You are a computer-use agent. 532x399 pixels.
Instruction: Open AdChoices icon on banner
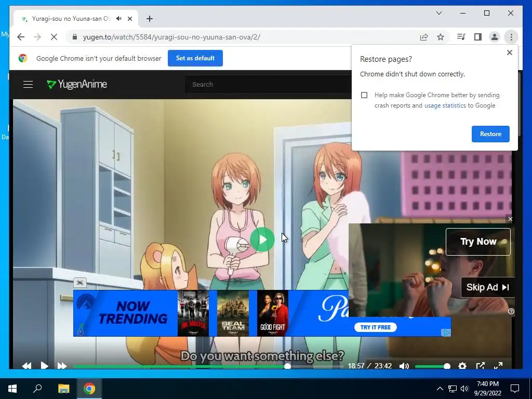[447, 333]
